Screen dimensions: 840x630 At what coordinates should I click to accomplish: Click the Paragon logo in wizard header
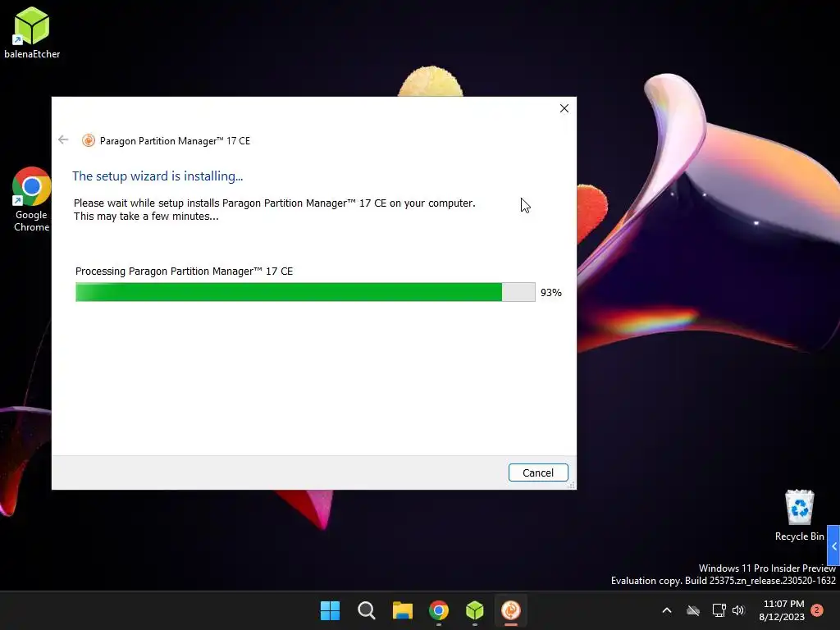(88, 140)
